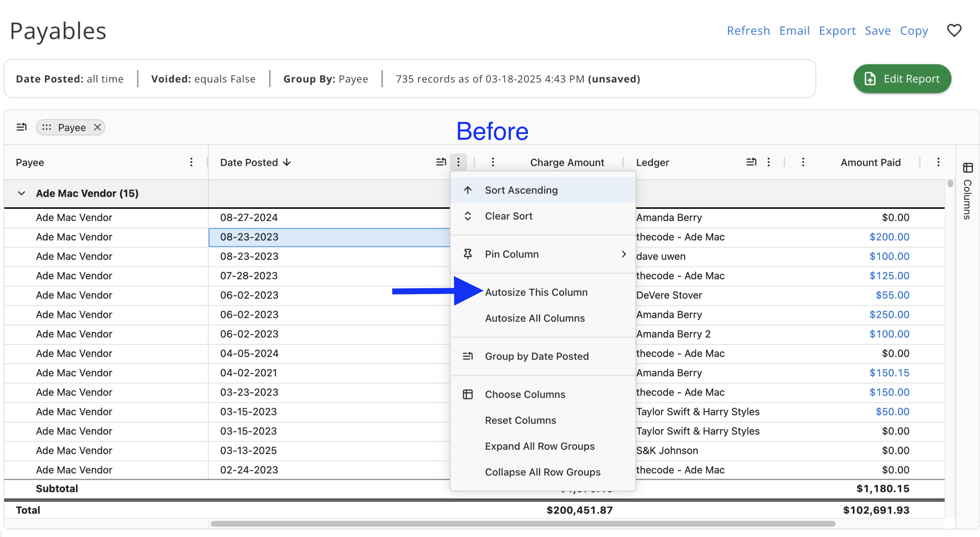Click the group icon in Ledger header
This screenshot has width=980, height=537.
[751, 162]
